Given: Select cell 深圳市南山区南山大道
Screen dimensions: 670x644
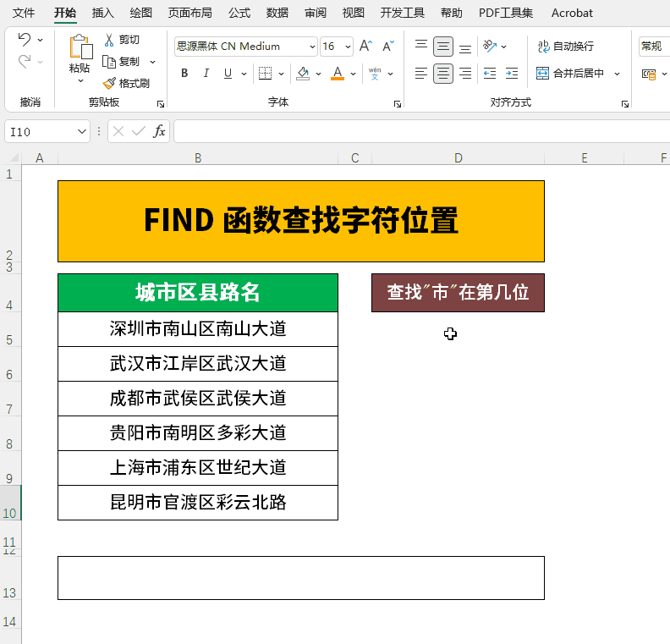Looking at the screenshot, I should pos(198,329).
